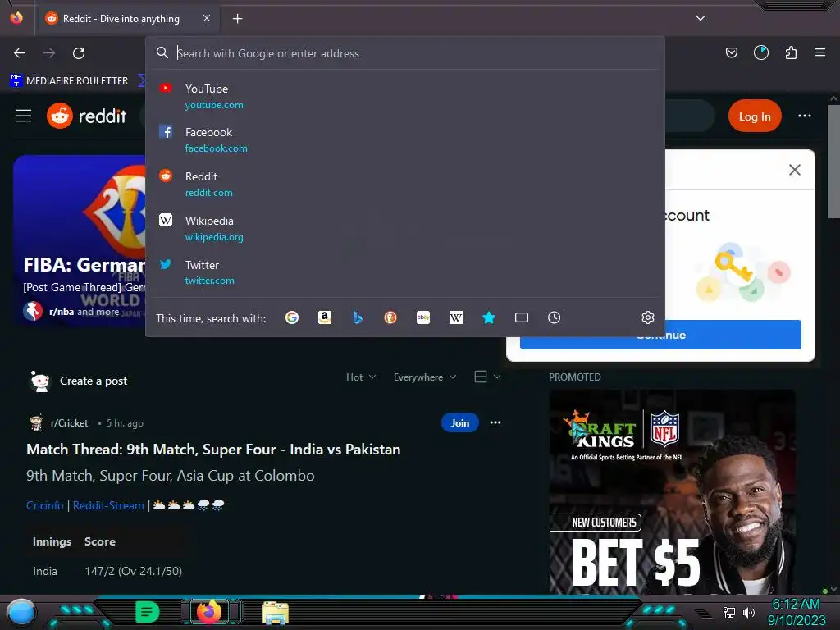The width and height of the screenshot is (840, 630).
Task: Open the Firefox account circle icon
Action: (x=761, y=52)
